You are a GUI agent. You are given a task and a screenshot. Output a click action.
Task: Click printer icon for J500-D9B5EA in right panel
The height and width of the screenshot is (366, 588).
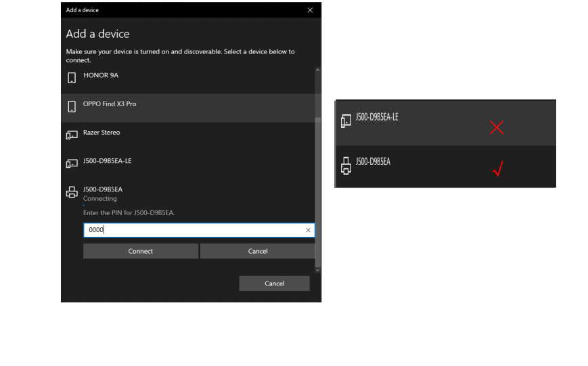coord(346,166)
